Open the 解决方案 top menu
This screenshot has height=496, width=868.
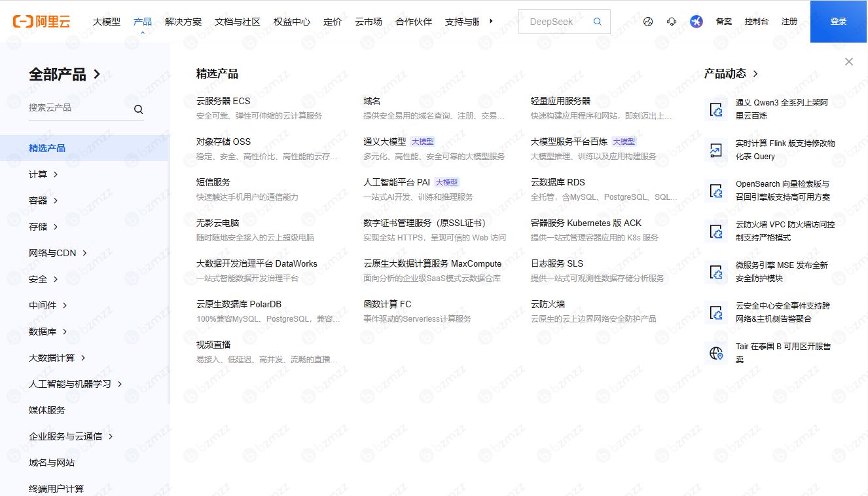(x=183, y=22)
